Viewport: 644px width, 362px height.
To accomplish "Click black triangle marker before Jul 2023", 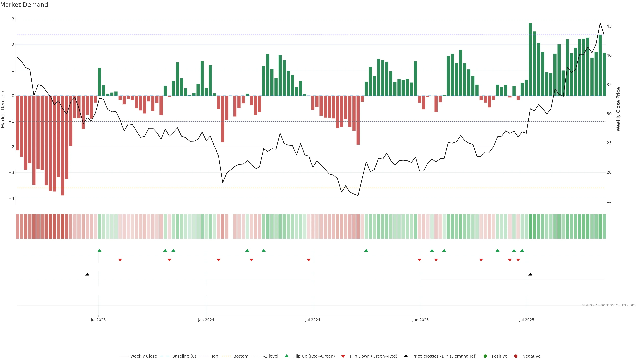I will 87,274.
